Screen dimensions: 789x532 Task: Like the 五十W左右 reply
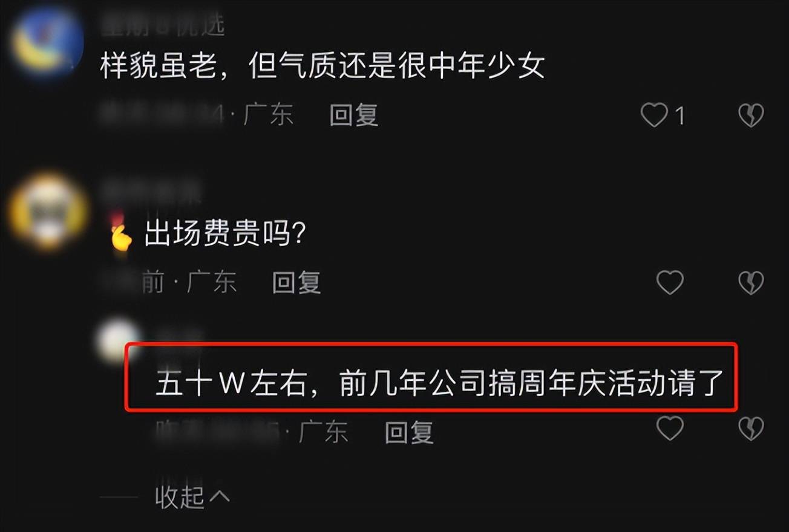[x=670, y=429]
